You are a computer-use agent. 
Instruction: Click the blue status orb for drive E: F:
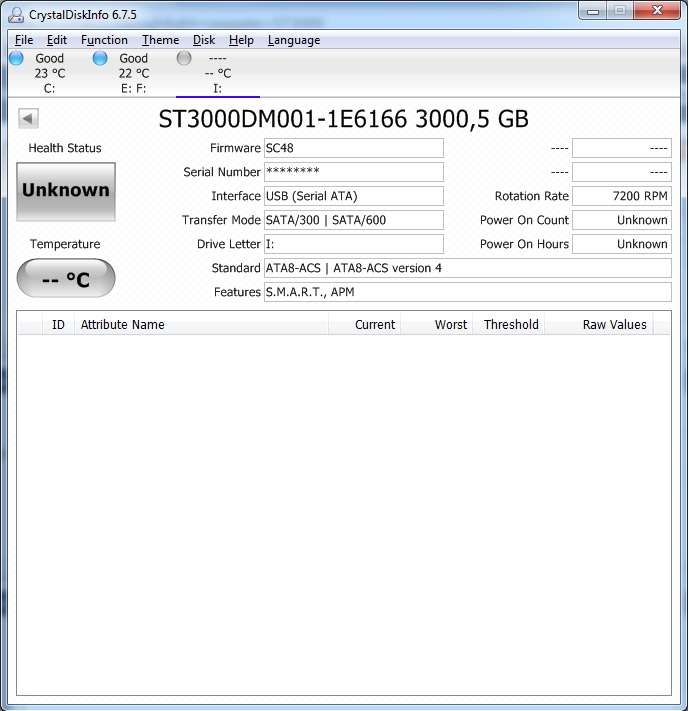100,58
